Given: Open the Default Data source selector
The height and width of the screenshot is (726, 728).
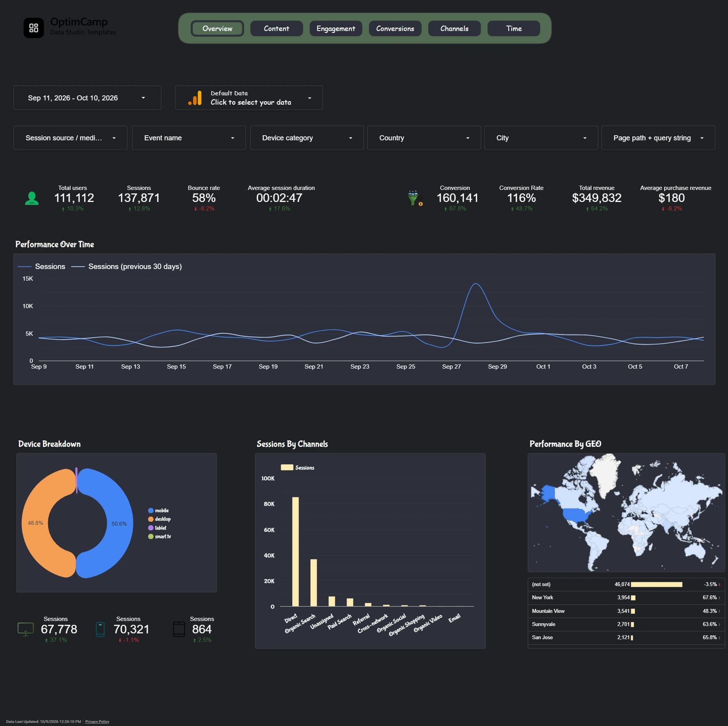Looking at the screenshot, I should [x=249, y=98].
